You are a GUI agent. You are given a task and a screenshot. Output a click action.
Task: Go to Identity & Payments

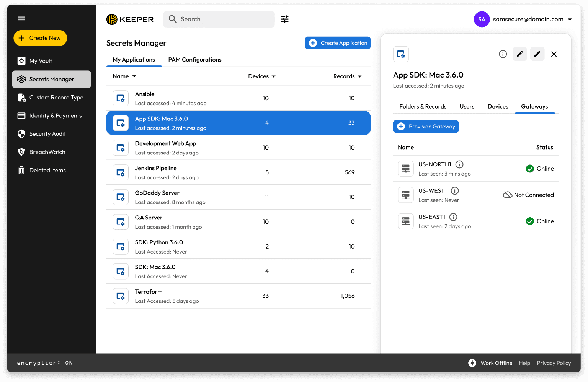(51, 116)
